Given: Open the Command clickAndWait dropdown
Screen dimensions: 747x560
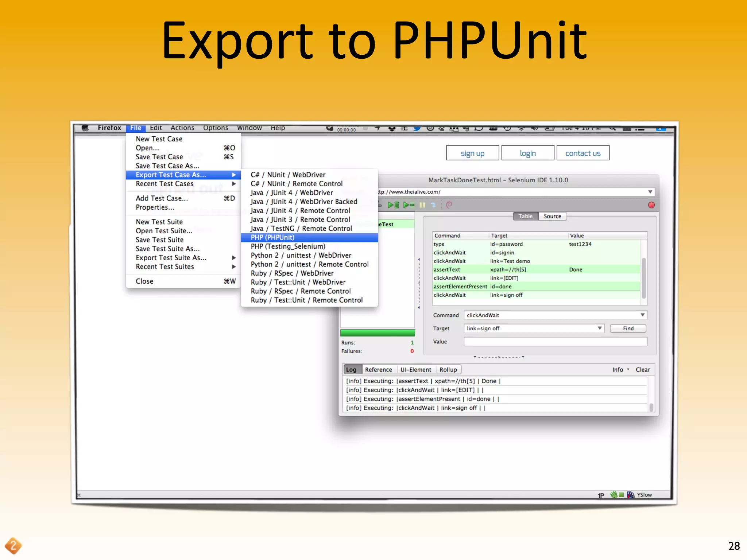Looking at the screenshot, I should tap(642, 315).
